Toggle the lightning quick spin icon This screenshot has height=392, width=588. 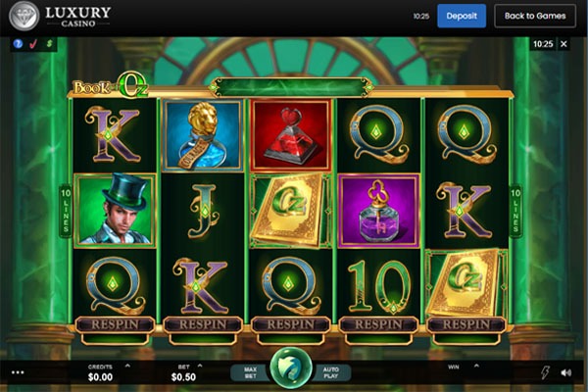pyautogui.click(x=545, y=372)
